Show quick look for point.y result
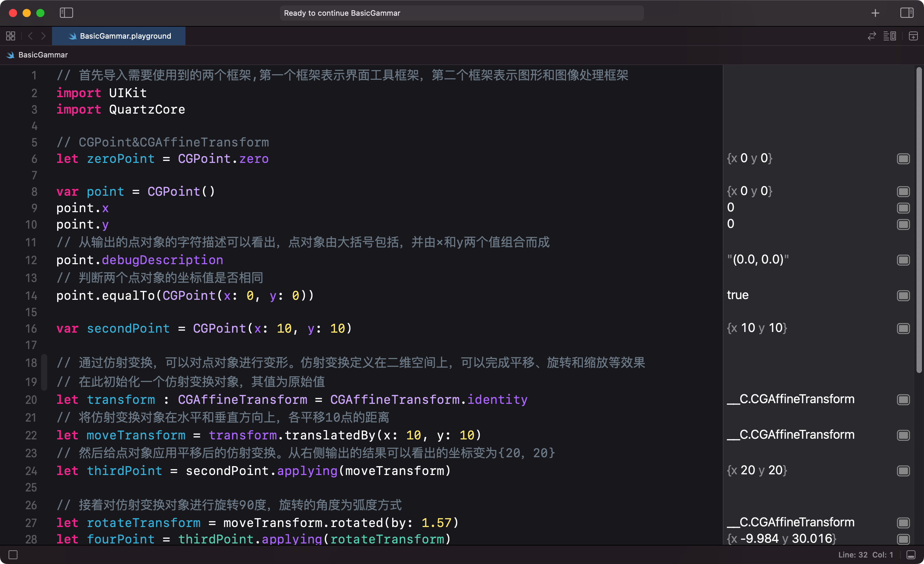 [903, 225]
